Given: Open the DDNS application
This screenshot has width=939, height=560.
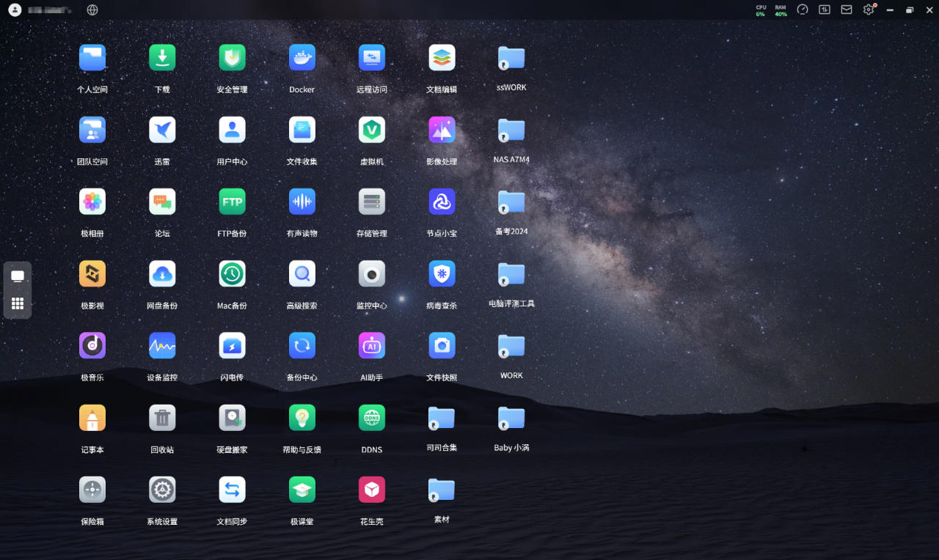Looking at the screenshot, I should [372, 418].
